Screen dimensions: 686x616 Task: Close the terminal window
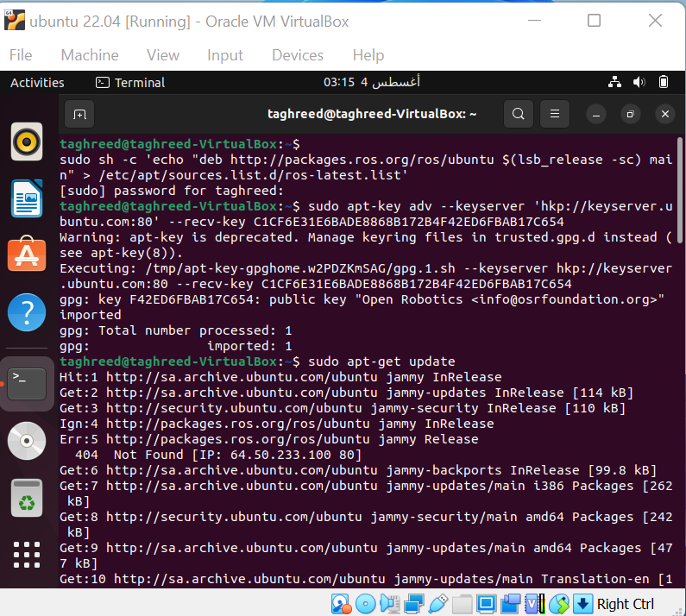tap(665, 114)
